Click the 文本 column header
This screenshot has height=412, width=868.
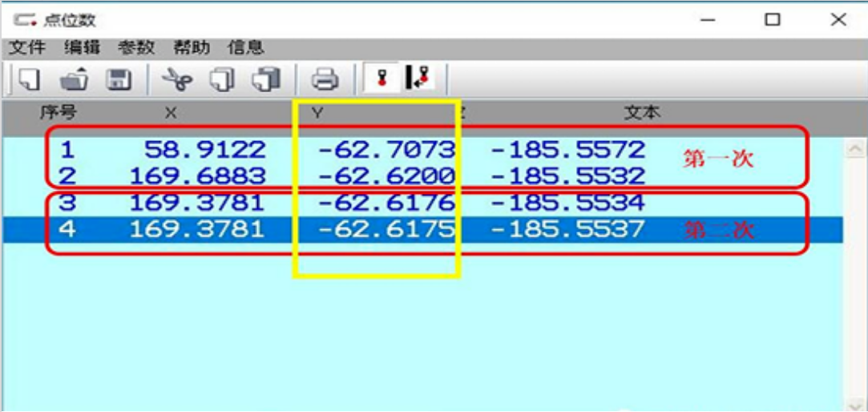pyautogui.click(x=642, y=113)
